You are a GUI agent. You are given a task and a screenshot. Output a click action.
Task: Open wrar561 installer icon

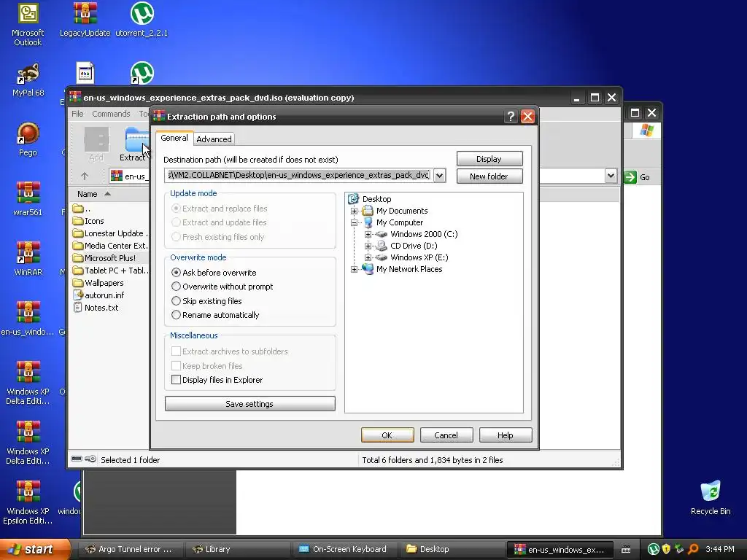coord(28,199)
